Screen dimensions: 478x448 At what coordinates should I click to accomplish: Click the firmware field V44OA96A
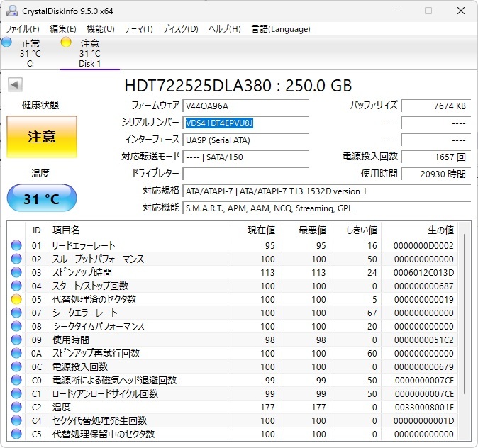(245, 106)
